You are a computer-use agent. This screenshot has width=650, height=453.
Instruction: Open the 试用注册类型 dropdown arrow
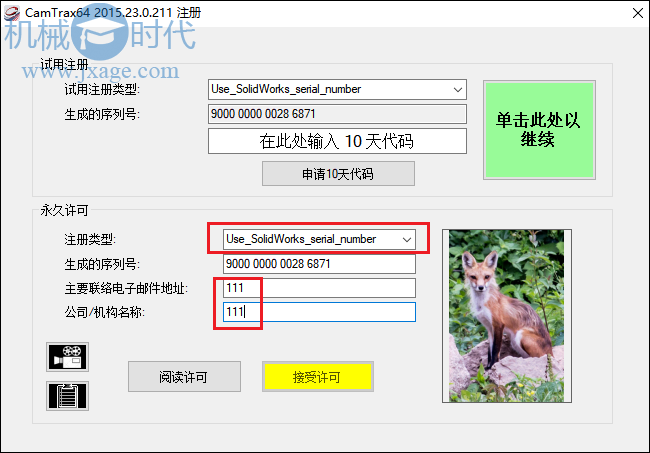click(458, 90)
